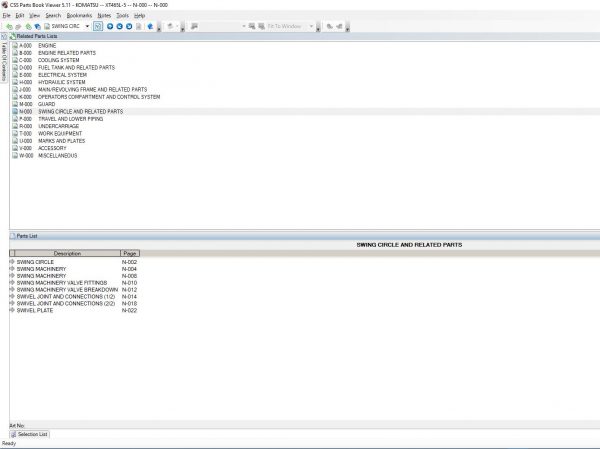Open the empty toolbar combo box dropdown
This screenshot has height=449, width=600.
click(244, 26)
